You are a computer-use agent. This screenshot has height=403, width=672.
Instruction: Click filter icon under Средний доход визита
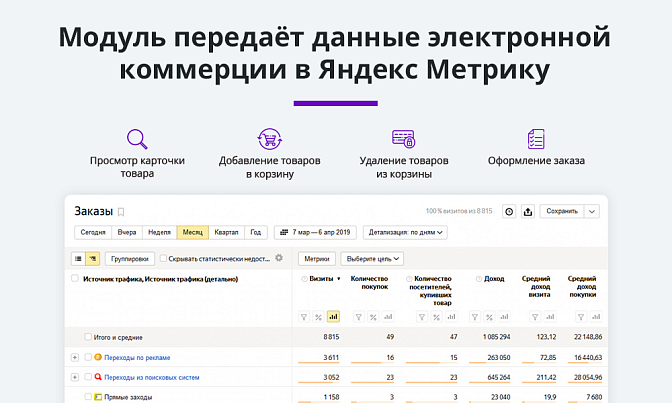(535, 317)
